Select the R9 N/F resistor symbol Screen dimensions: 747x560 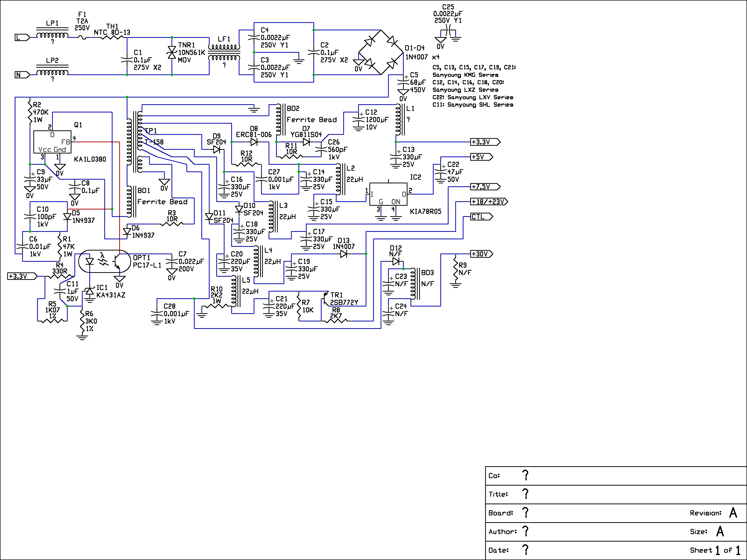[456, 269]
